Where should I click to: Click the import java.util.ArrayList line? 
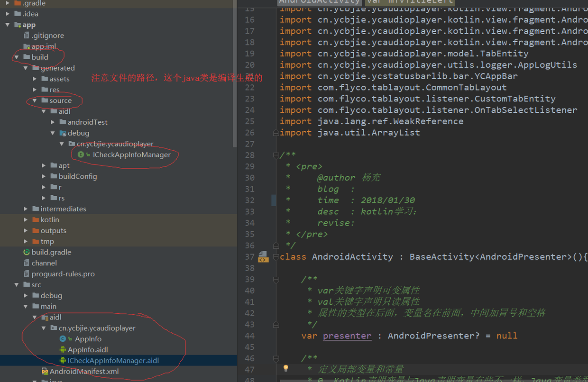[x=350, y=133]
